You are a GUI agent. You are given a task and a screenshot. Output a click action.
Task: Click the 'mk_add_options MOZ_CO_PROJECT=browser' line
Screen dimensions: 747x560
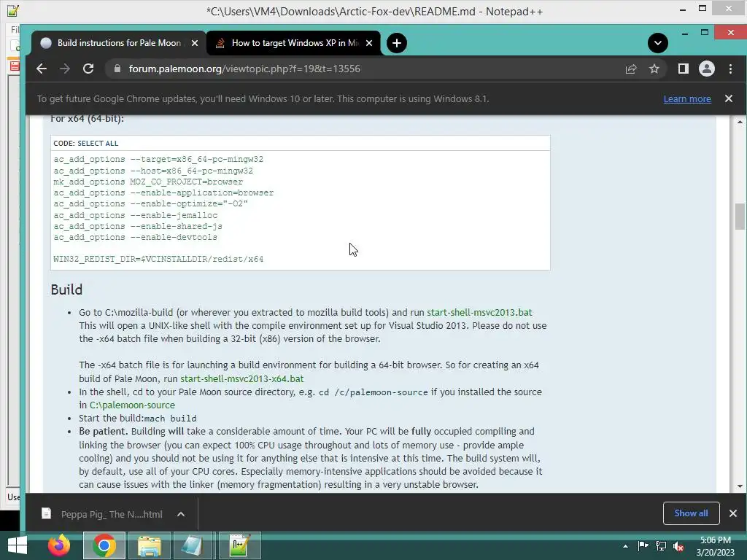[x=148, y=182]
